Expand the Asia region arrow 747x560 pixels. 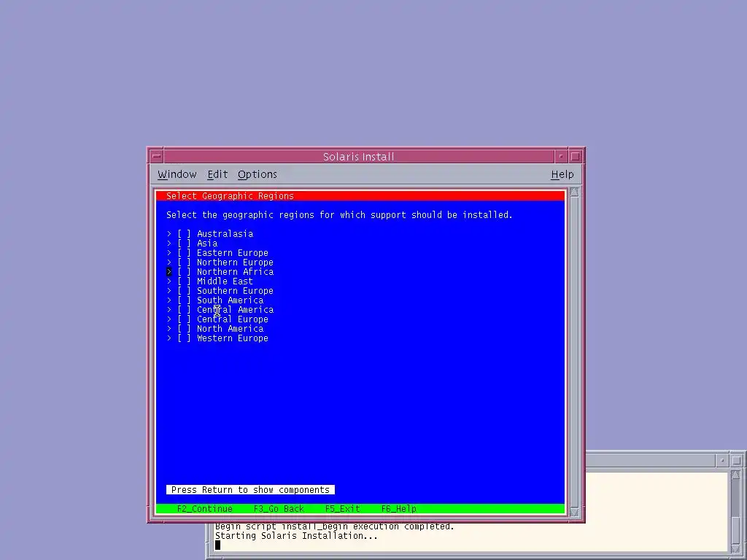(169, 244)
